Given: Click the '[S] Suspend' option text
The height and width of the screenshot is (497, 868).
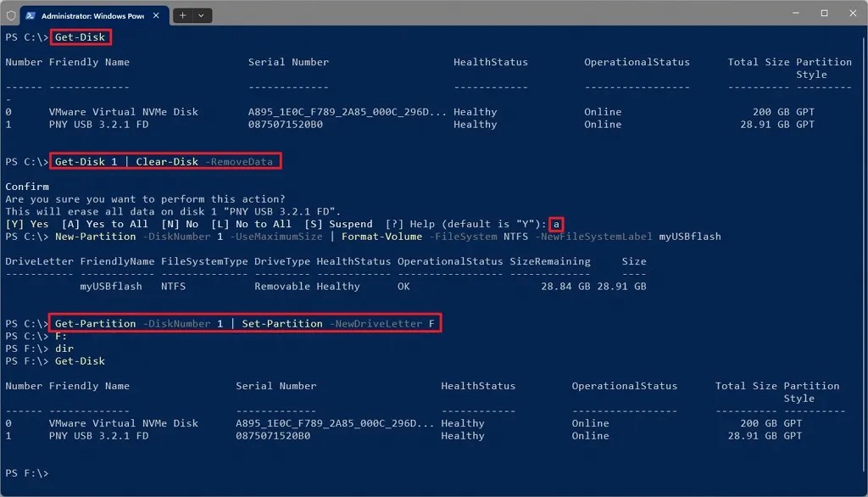Looking at the screenshot, I should click(338, 224).
